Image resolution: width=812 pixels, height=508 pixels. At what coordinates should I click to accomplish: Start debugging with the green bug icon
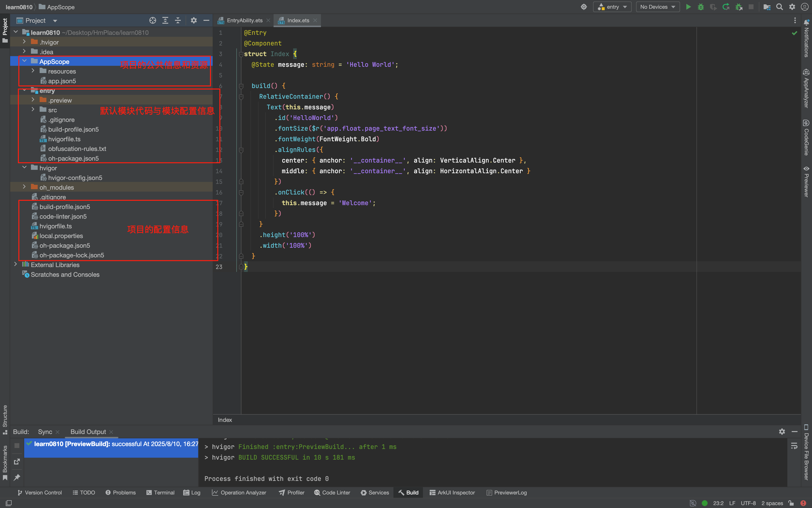[x=701, y=7]
